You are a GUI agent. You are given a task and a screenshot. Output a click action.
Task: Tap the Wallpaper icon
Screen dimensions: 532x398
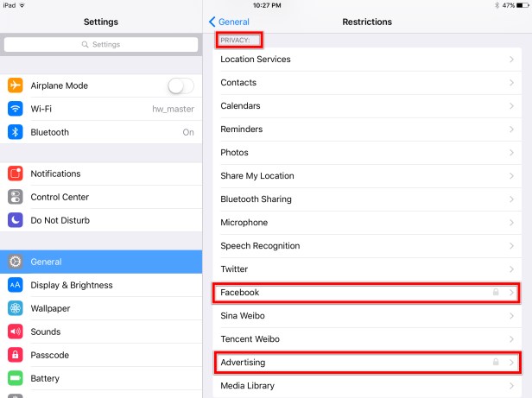16,308
